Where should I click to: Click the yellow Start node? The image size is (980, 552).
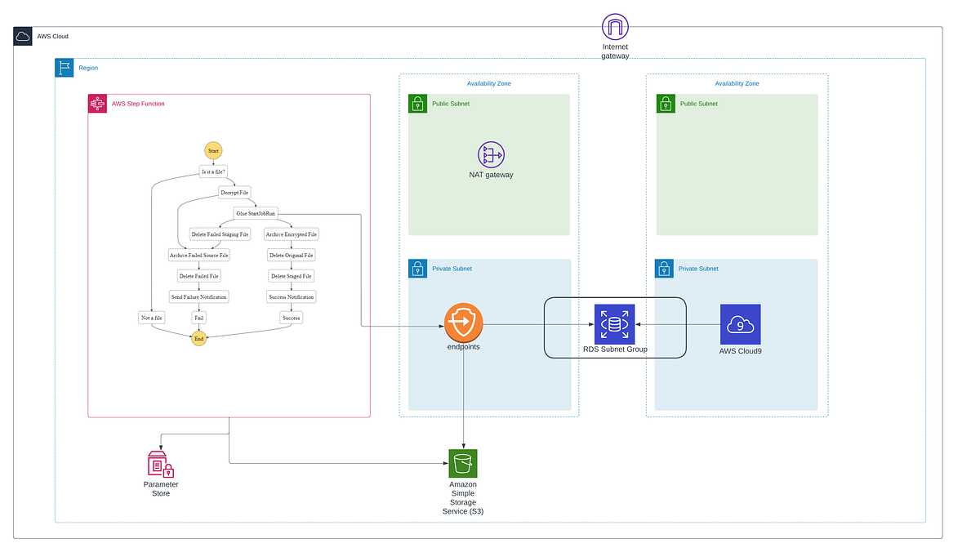click(213, 150)
